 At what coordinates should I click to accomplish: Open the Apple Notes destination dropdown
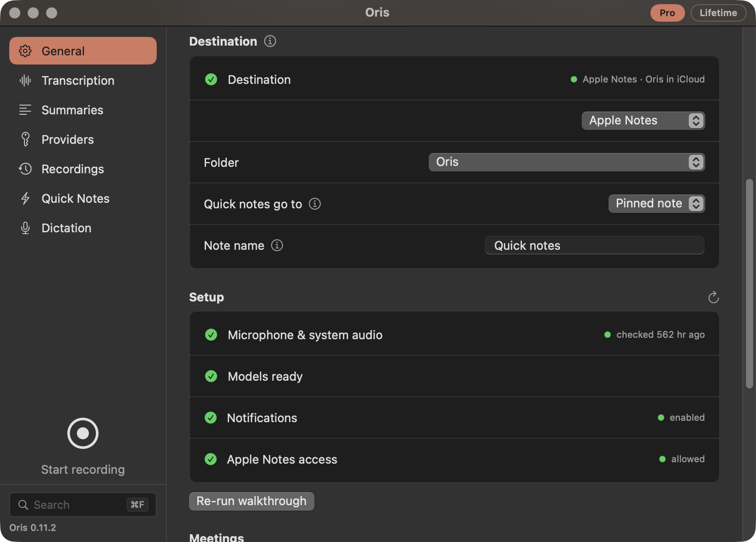coord(643,120)
